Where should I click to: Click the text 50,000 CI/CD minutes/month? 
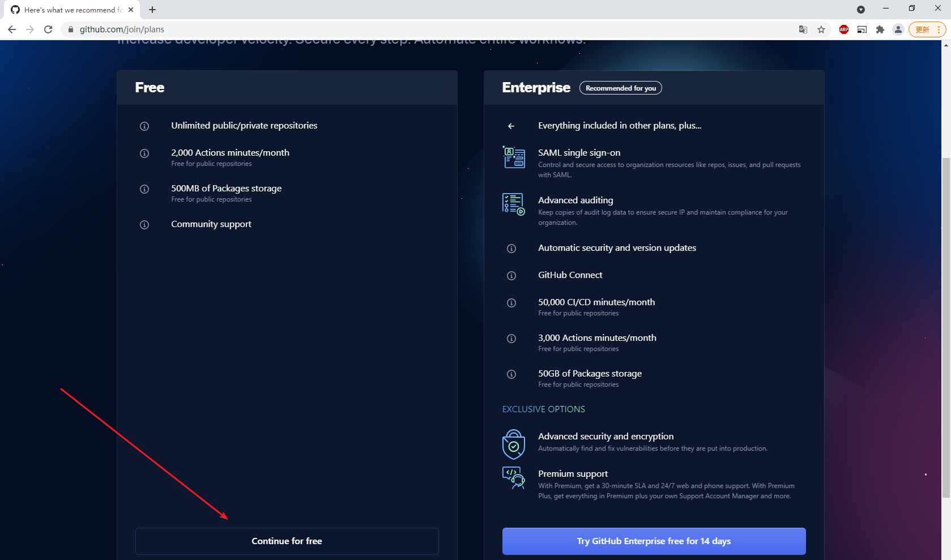click(596, 302)
